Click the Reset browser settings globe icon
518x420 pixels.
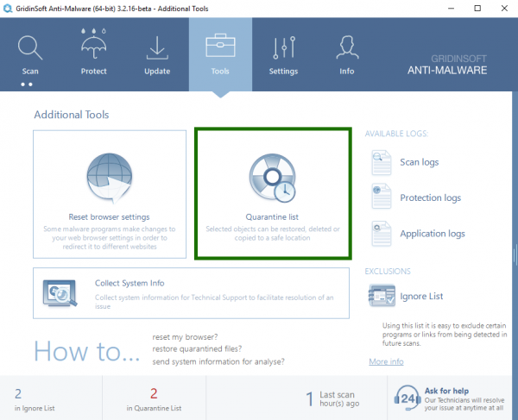pos(110,178)
